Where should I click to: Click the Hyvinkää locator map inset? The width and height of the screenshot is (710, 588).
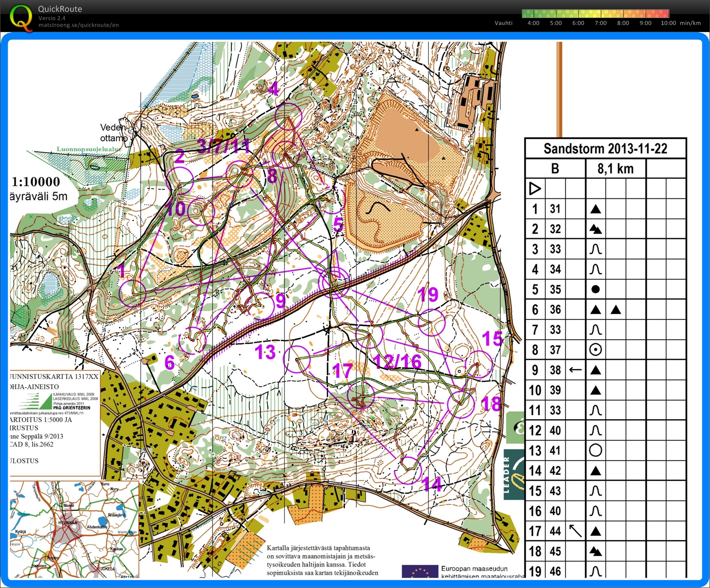pos(74,529)
